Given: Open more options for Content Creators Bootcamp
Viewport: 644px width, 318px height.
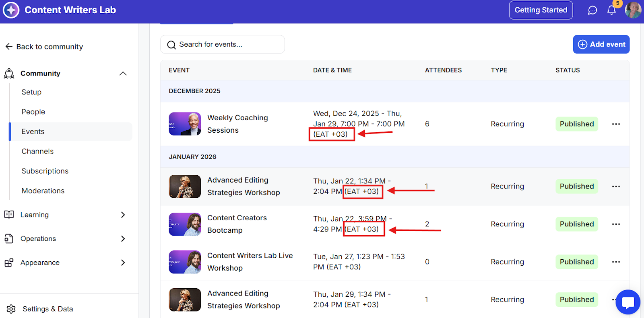Looking at the screenshot, I should [616, 224].
